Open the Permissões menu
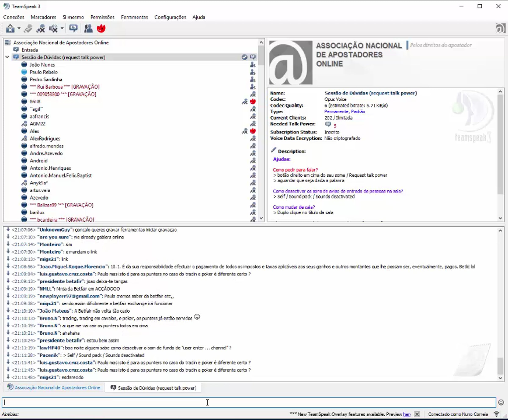The width and height of the screenshot is (508, 420). click(x=102, y=17)
